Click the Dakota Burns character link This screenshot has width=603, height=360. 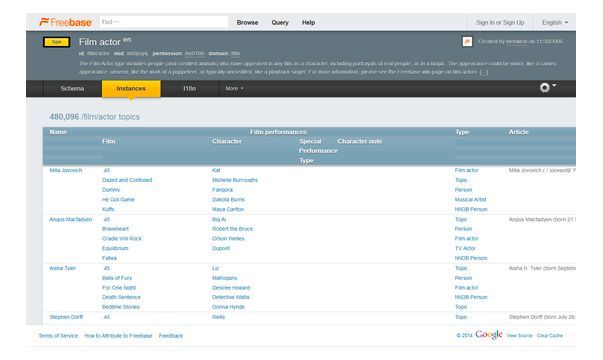point(228,200)
